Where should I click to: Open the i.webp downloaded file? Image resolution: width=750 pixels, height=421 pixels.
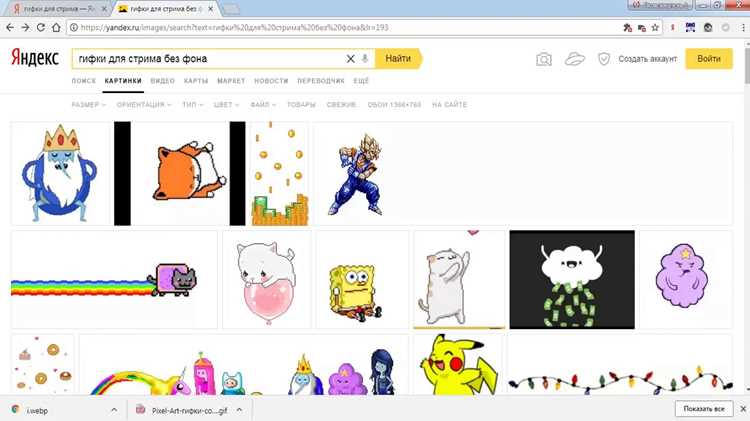[x=37, y=410]
